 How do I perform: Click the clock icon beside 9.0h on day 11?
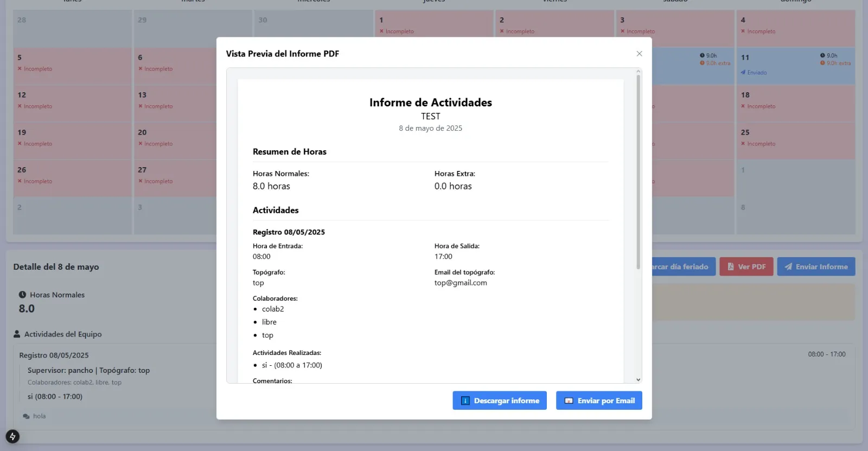(x=822, y=55)
